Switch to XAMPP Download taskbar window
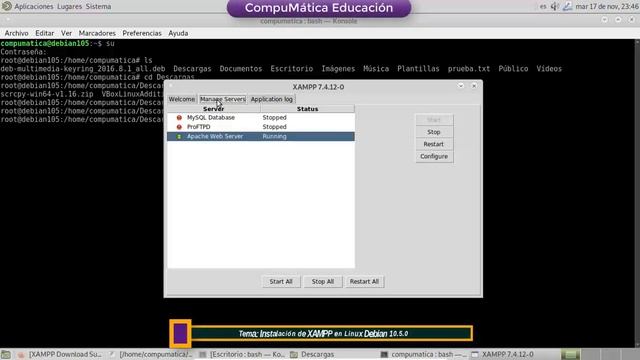640x360 pixels. tap(60, 354)
